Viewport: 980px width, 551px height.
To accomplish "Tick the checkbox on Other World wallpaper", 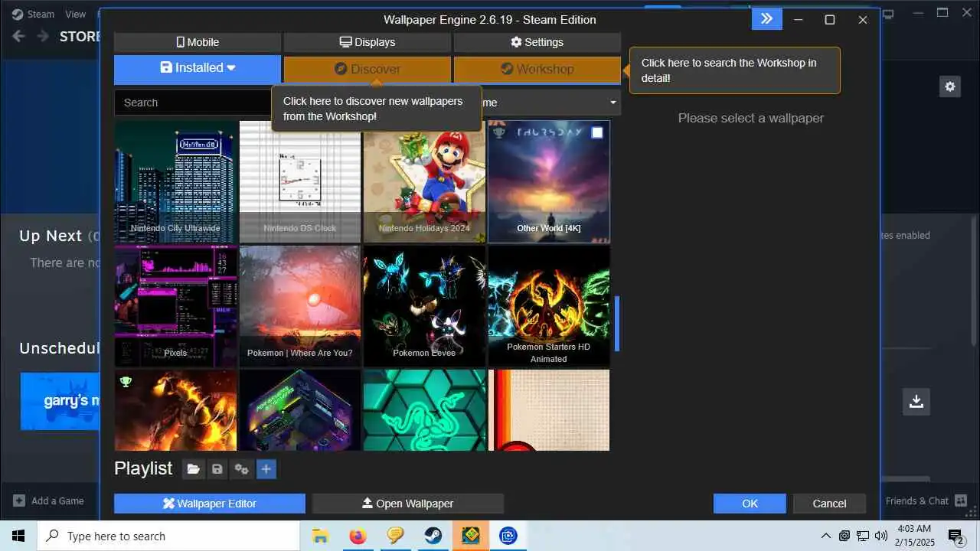I will click(597, 132).
